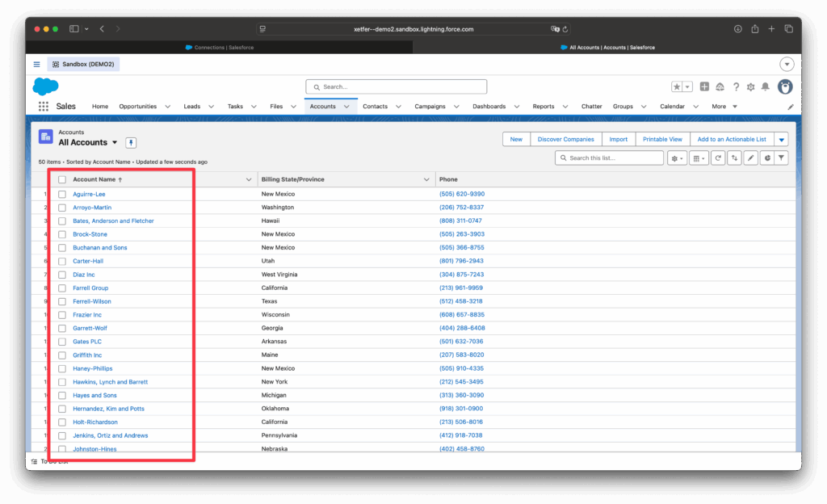Image resolution: width=827 pixels, height=504 pixels.
Task: Open Printable View
Action: (662, 140)
